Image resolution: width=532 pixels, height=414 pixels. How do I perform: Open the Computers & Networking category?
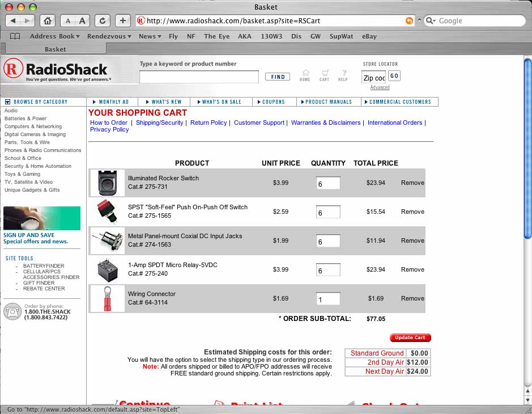coord(33,126)
